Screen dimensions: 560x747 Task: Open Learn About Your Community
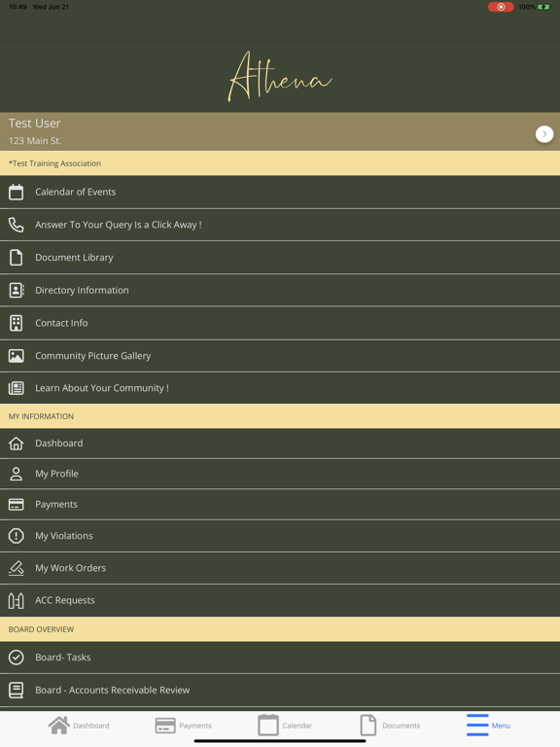point(280,388)
